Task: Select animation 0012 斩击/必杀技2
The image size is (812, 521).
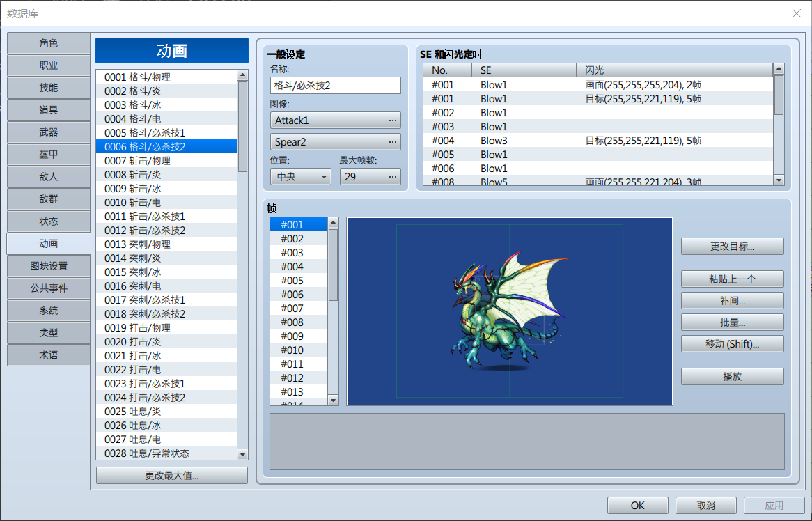Action: (166, 231)
